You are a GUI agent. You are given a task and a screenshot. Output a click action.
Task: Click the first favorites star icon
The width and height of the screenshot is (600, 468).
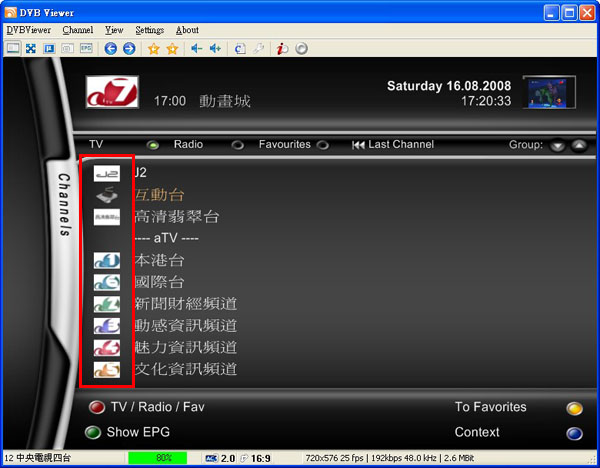click(x=153, y=48)
